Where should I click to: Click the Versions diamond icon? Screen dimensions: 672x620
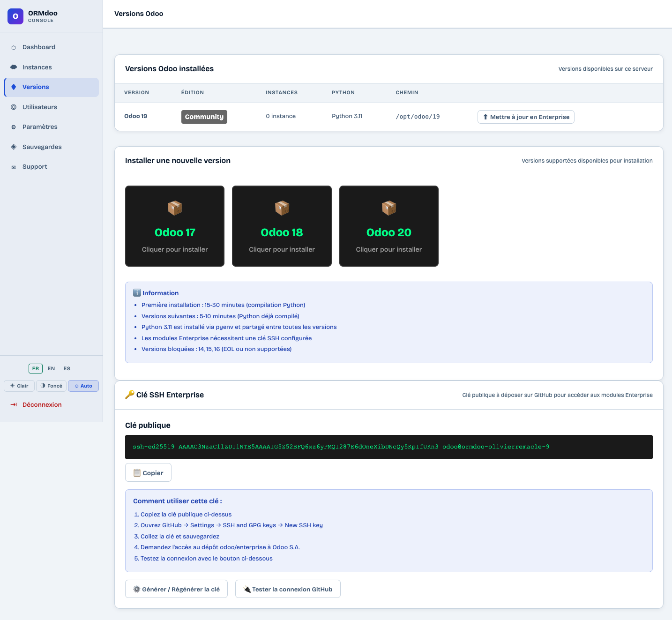14,87
